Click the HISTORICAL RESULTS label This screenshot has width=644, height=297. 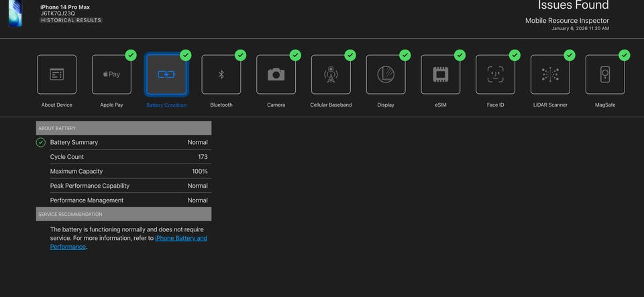click(x=71, y=20)
